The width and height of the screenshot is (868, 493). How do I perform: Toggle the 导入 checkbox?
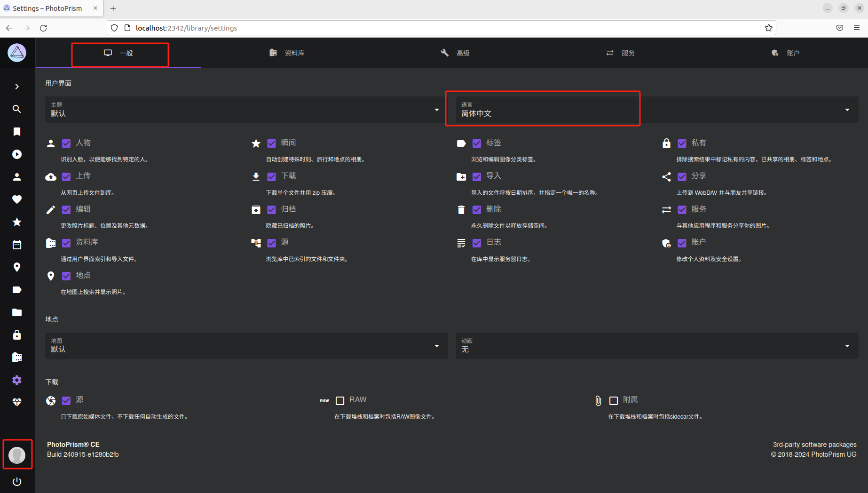[477, 176]
